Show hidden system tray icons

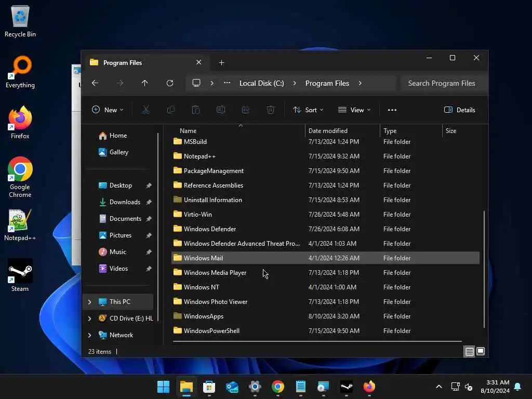[x=438, y=387]
